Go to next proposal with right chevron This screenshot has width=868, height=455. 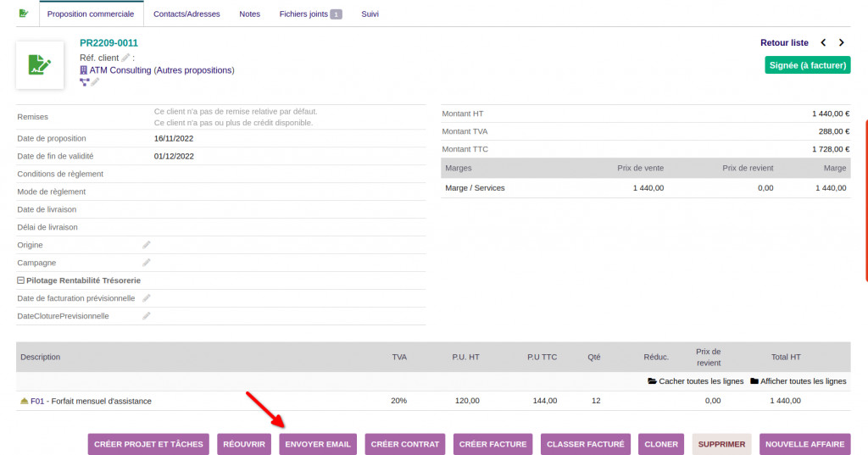(x=841, y=42)
